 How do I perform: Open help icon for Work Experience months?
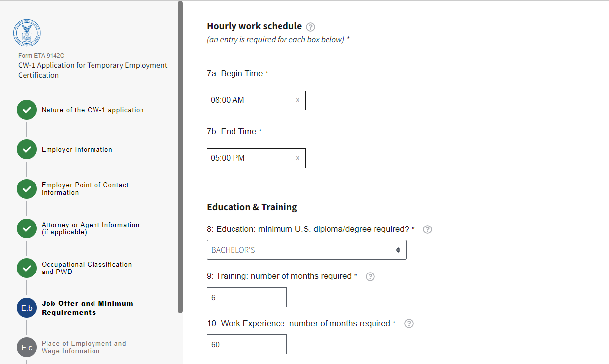[409, 324]
